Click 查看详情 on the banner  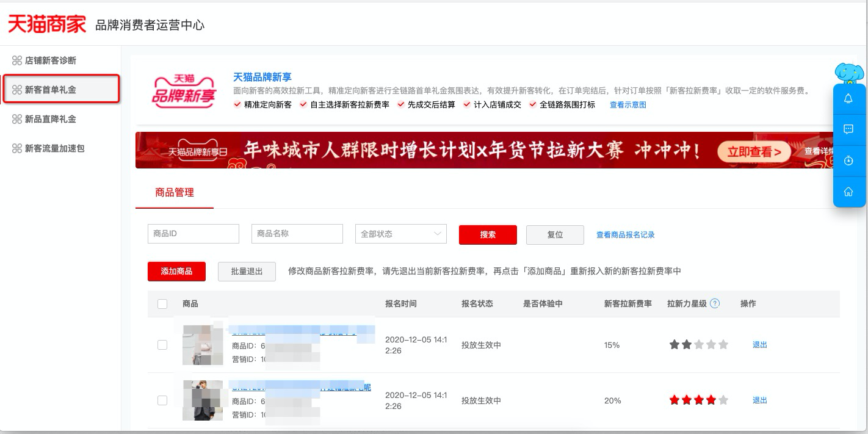[x=819, y=151]
